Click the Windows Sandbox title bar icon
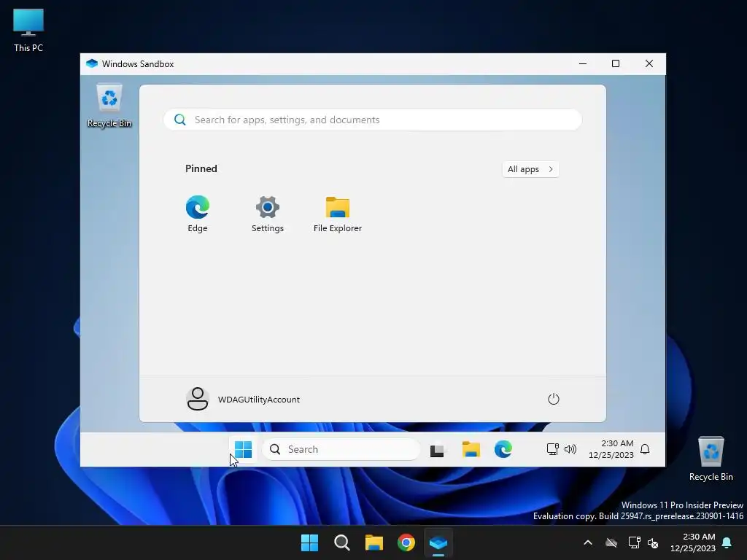 coord(92,64)
